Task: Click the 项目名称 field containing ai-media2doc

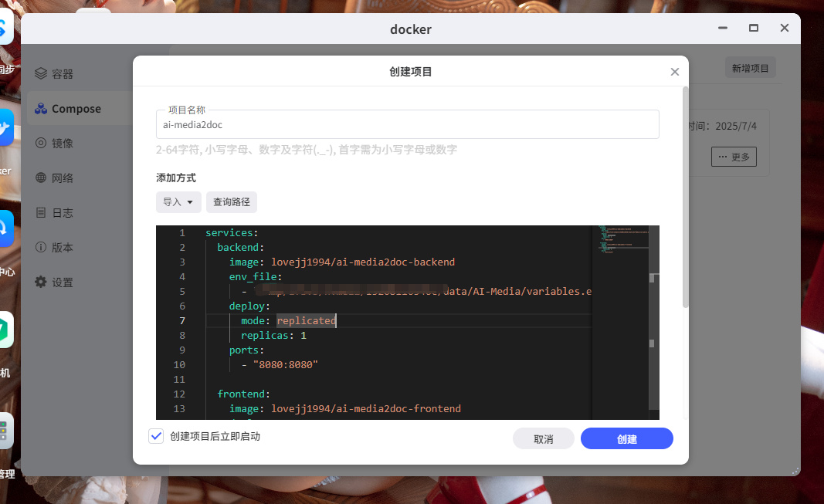Action: coord(407,124)
